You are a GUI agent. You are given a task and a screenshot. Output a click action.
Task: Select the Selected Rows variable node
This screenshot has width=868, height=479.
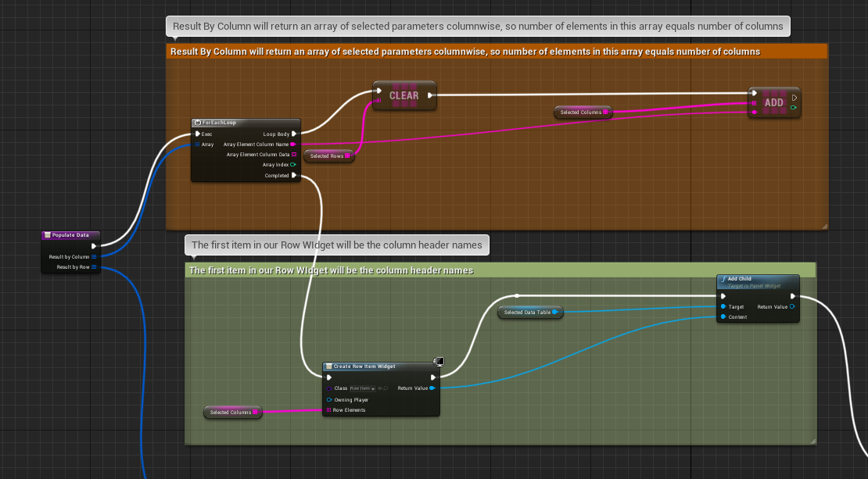328,156
